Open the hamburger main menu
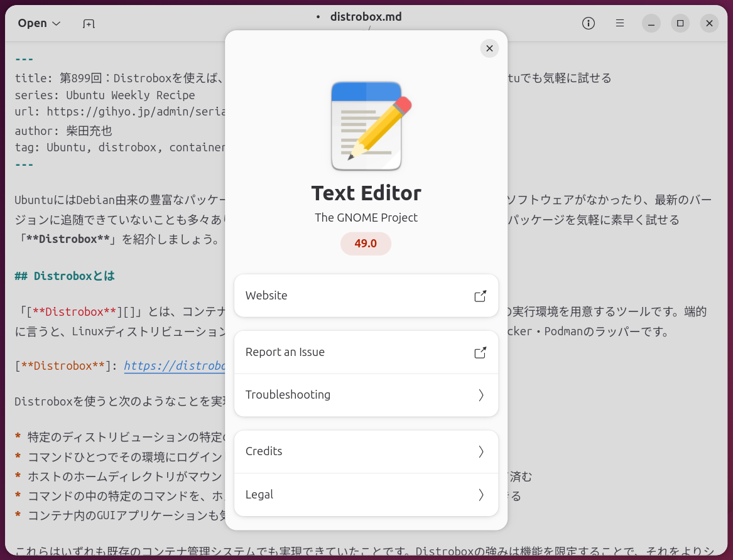The width and height of the screenshot is (733, 560). tap(620, 23)
